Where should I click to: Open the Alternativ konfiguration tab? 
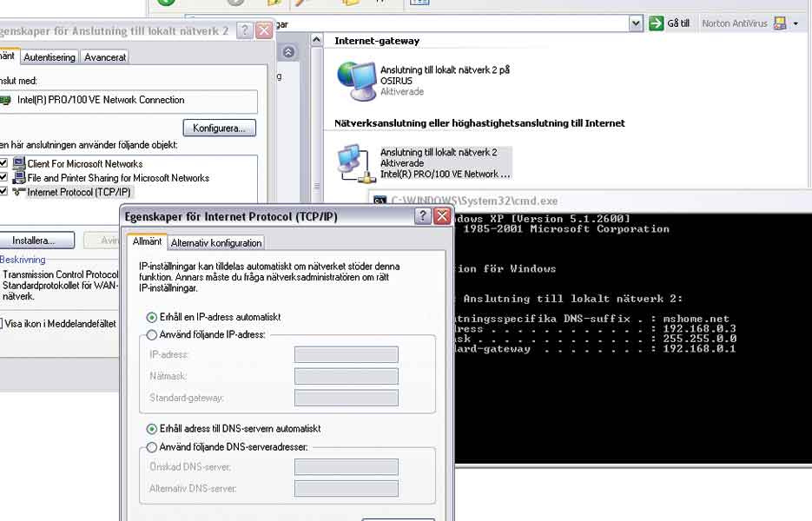point(216,243)
